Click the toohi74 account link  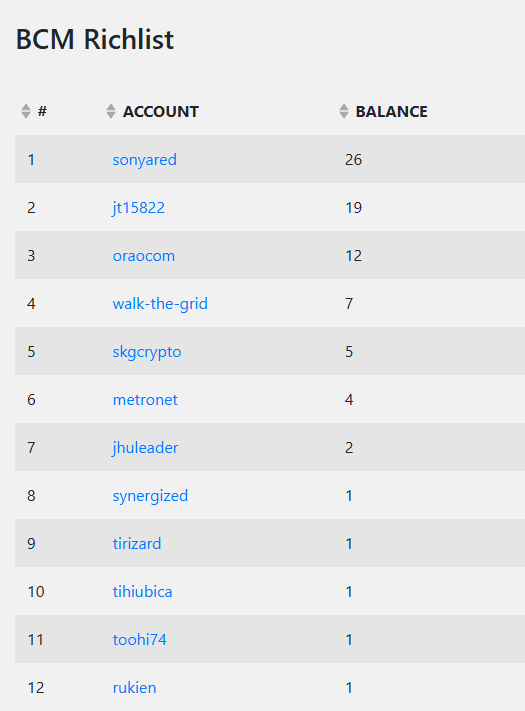click(140, 640)
